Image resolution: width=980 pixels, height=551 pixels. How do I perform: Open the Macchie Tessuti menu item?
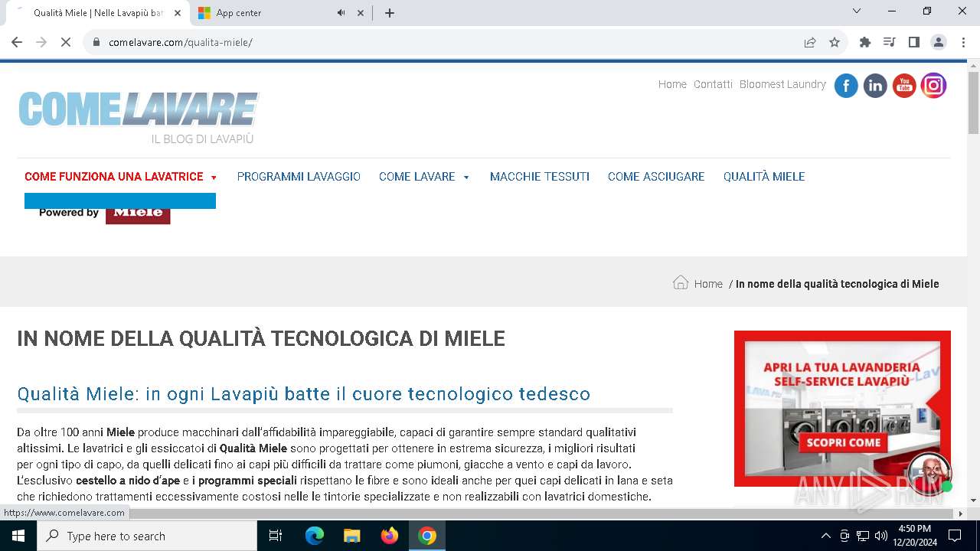[x=540, y=177]
